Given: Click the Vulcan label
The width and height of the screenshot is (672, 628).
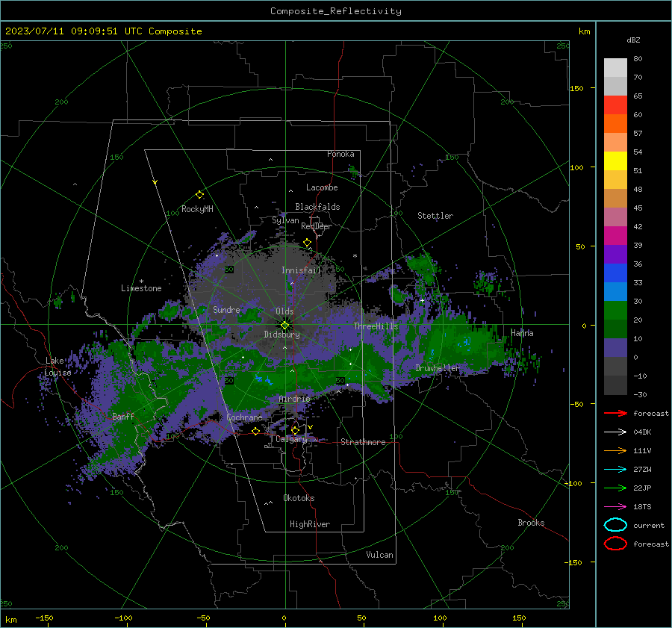Looking at the screenshot, I should coord(379,555).
